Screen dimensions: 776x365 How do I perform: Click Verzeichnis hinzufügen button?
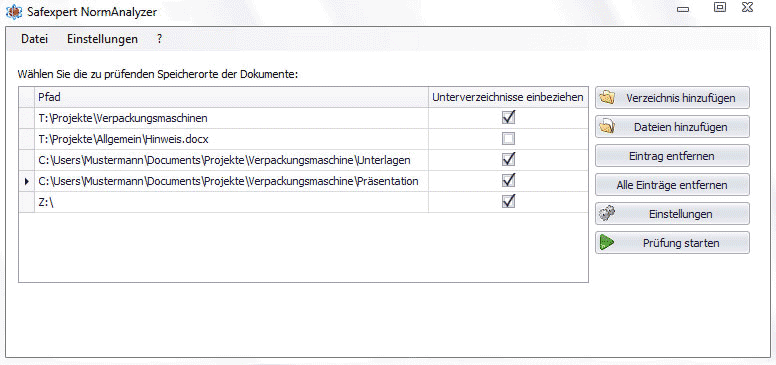(x=672, y=98)
